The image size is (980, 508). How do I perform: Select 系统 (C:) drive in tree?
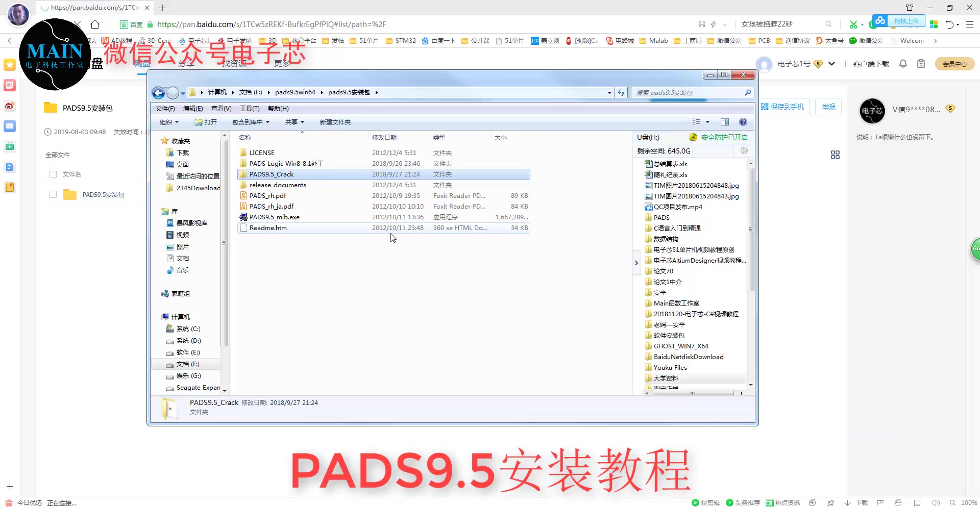pos(188,329)
